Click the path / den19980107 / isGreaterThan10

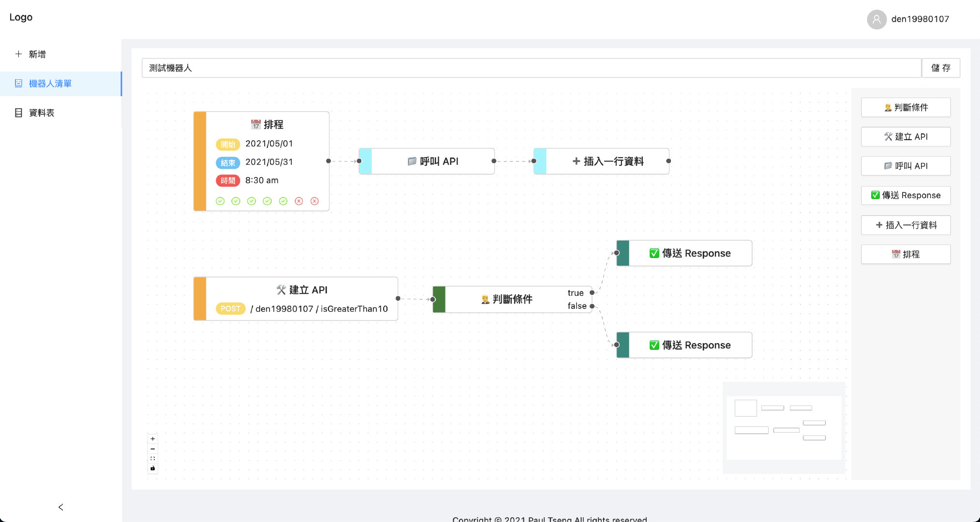pos(319,309)
